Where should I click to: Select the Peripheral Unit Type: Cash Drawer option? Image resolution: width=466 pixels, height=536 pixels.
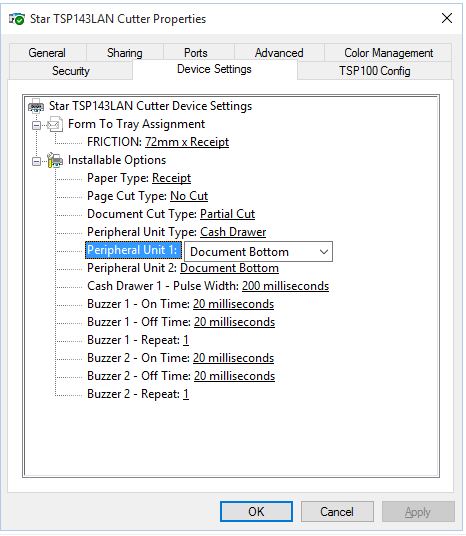coord(176,232)
